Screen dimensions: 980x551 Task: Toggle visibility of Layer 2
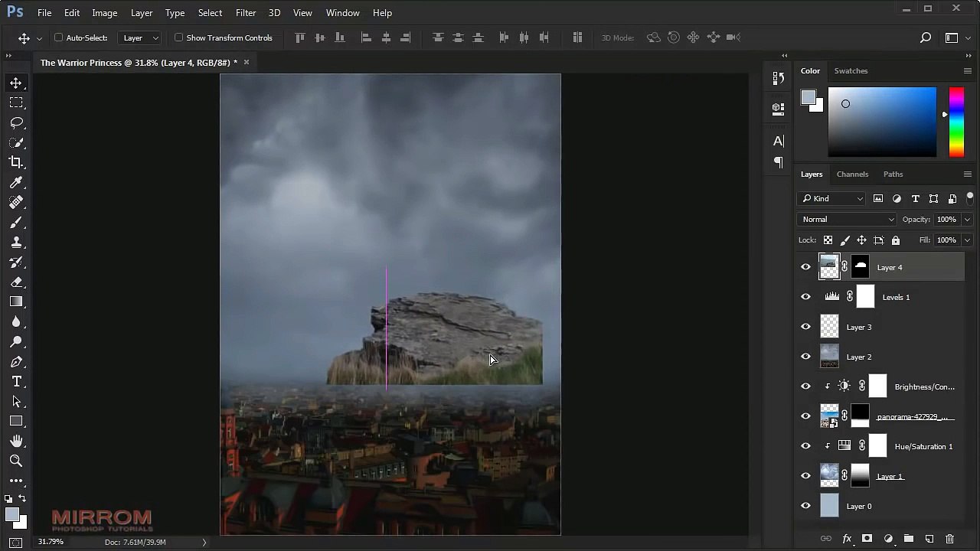pos(805,357)
